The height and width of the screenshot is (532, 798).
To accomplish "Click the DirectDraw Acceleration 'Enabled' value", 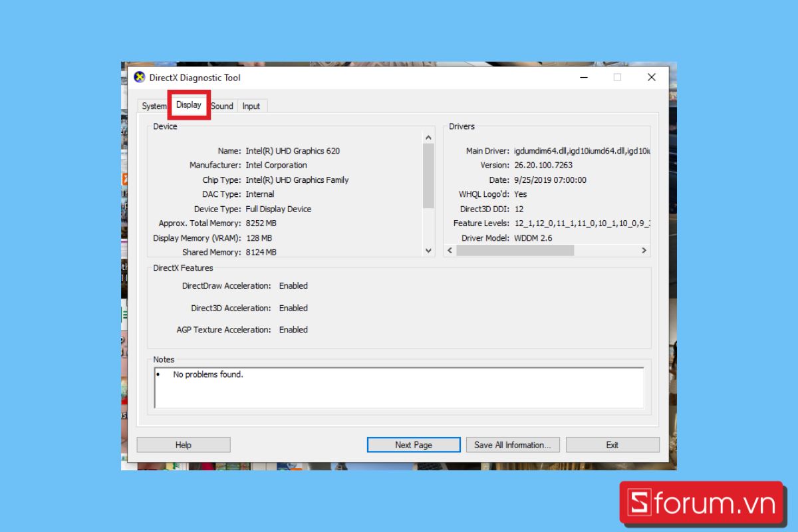I will (293, 286).
